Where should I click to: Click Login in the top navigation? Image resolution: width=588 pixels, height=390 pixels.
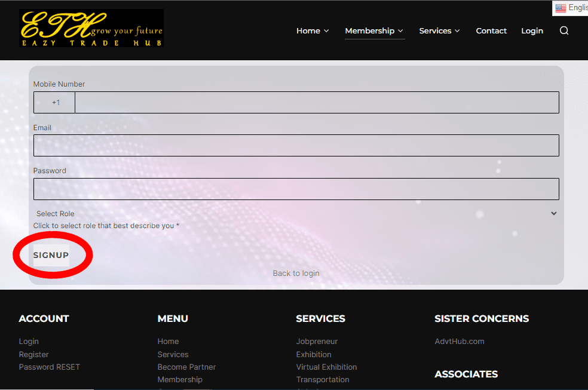[x=532, y=31]
